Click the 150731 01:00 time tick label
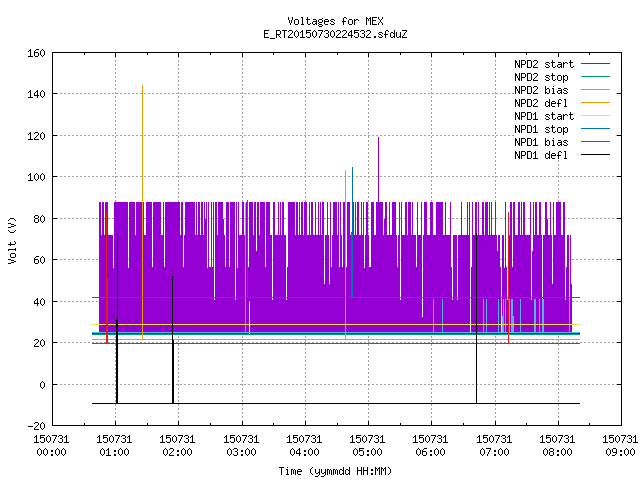This screenshot has height=480, width=640. [115, 446]
